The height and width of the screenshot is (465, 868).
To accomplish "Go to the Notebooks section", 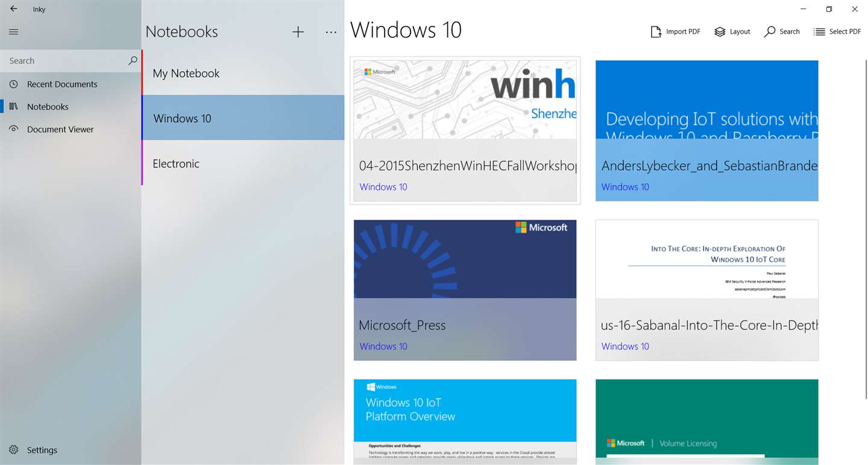I will 71,107.
